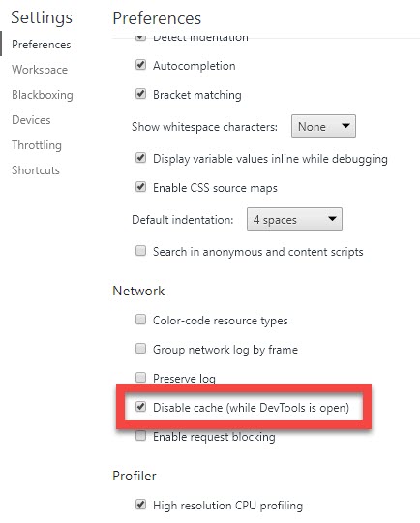Go to the Devices settings section
420x523 pixels.
point(31,120)
